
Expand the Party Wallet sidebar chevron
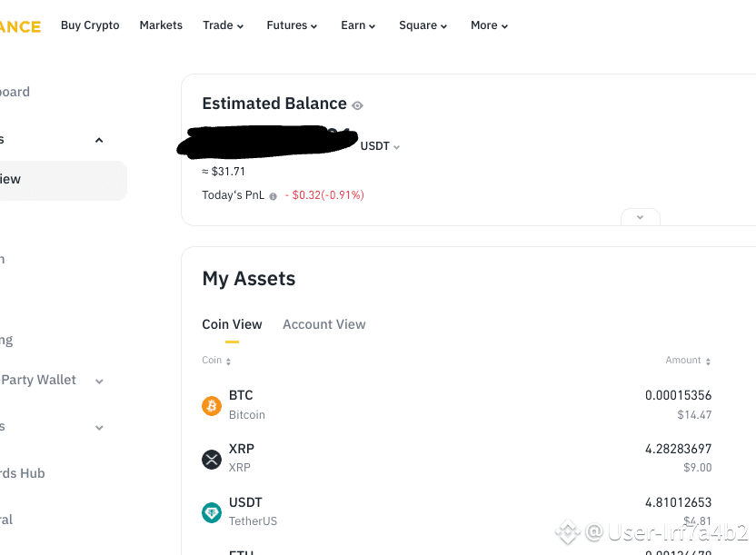[99, 382]
